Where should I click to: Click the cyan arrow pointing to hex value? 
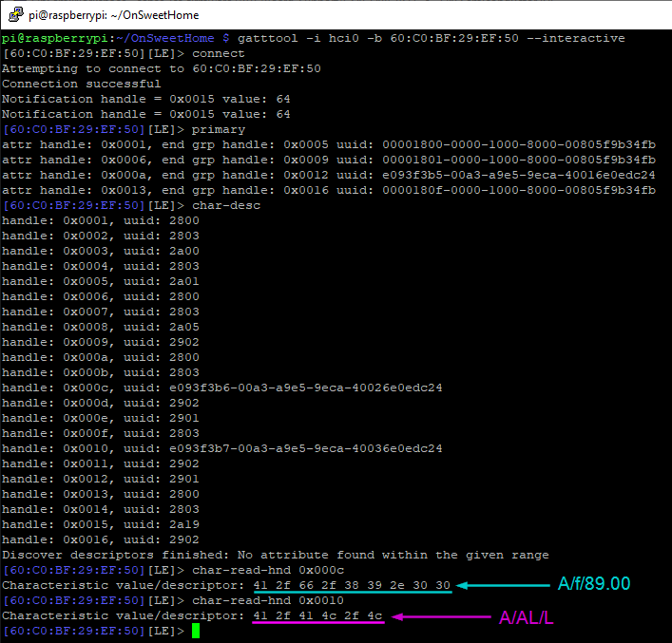pyautogui.click(x=503, y=585)
